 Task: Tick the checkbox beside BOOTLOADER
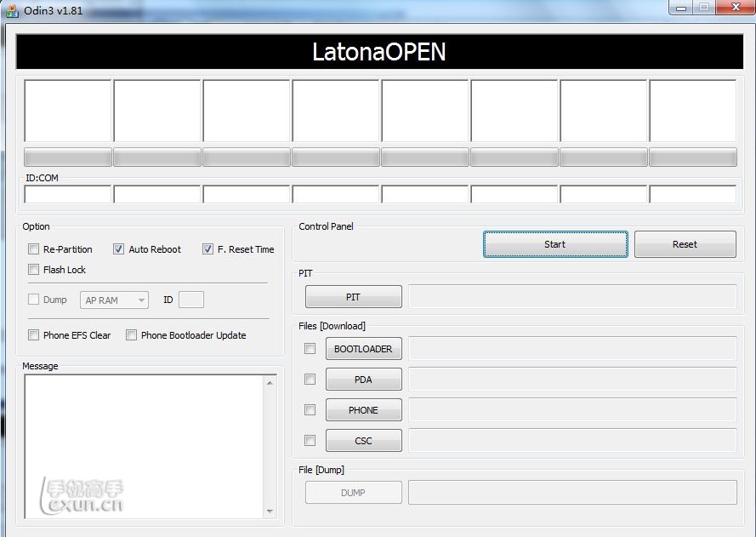tap(310, 348)
